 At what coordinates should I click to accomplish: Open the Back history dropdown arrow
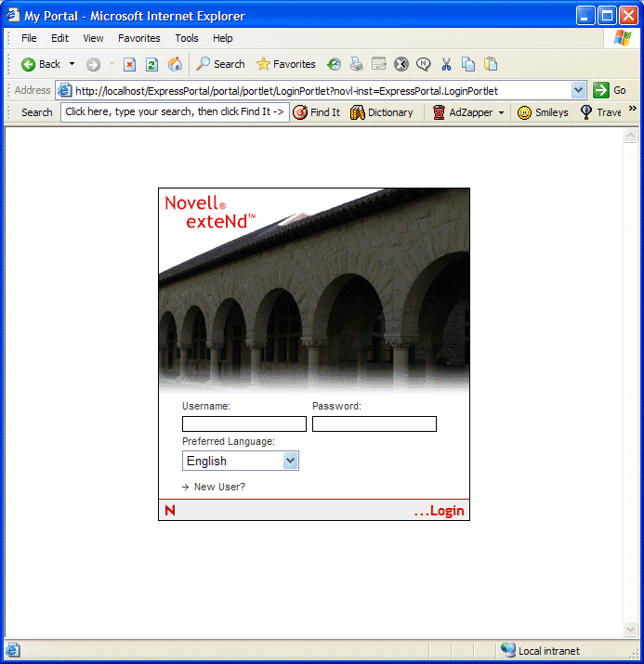tap(72, 64)
